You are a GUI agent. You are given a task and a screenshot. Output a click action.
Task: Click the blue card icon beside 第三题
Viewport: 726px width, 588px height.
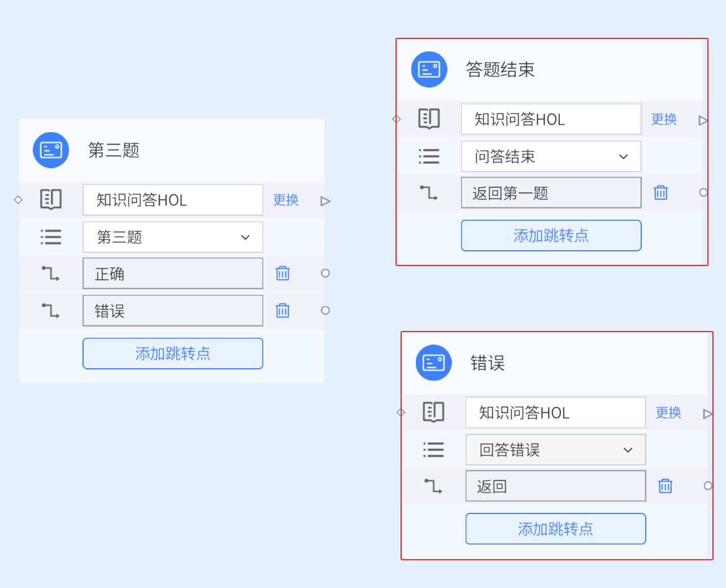pyautogui.click(x=51, y=150)
